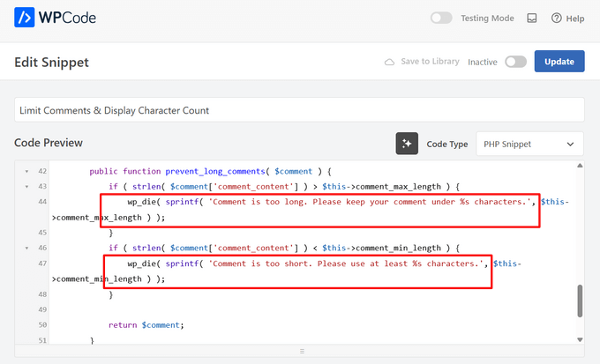Click 'comment_min_length' on line 46
The width and height of the screenshot is (600, 364).
click(398, 249)
